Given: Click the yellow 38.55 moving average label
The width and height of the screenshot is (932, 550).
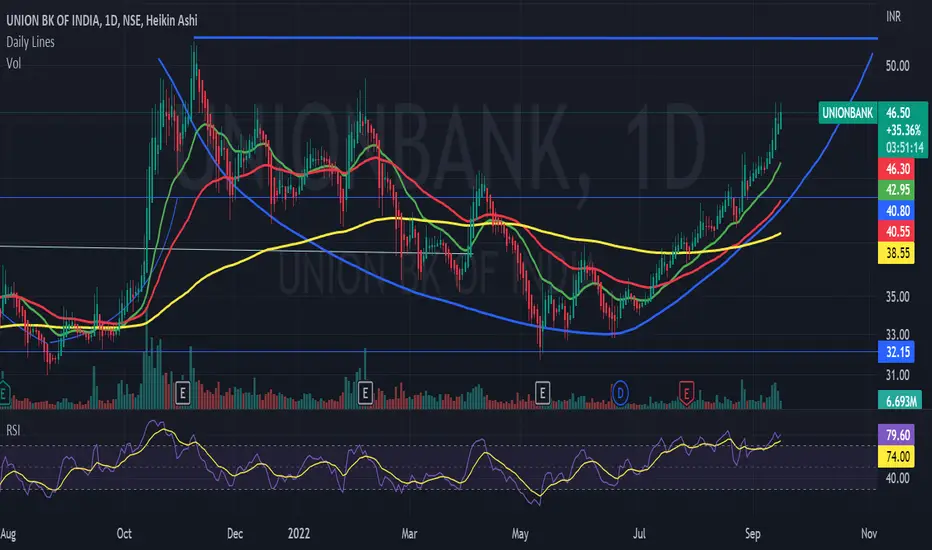Looking at the screenshot, I should [x=898, y=253].
